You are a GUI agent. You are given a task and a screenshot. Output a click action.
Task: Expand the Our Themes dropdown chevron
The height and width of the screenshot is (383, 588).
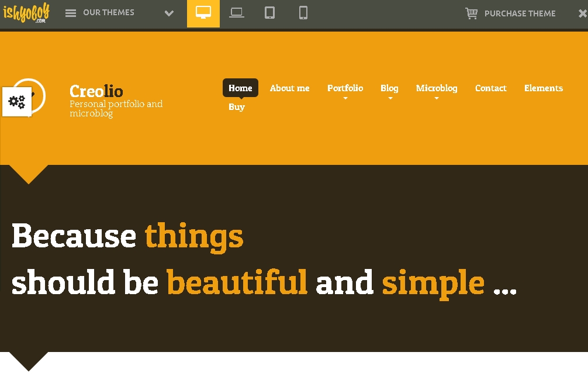pos(169,13)
